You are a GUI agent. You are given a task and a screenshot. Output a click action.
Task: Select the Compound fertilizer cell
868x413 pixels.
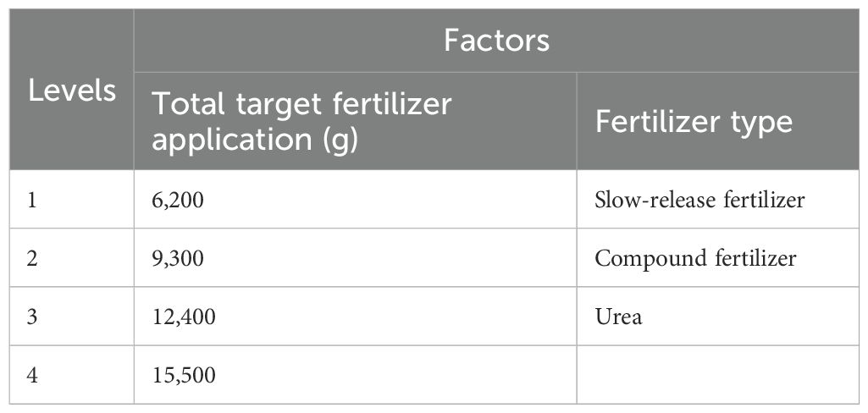695,258
